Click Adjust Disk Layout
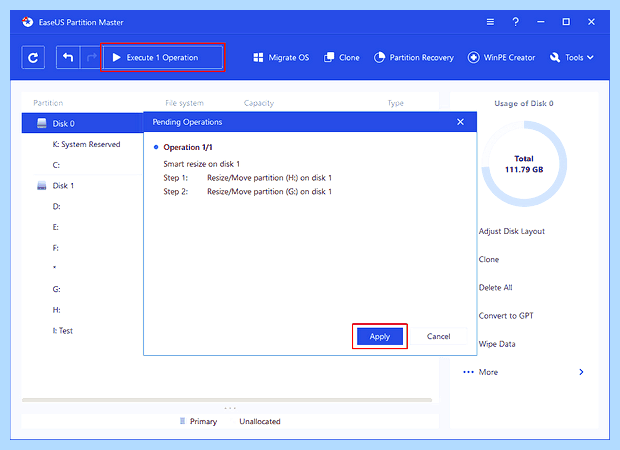 tap(512, 231)
